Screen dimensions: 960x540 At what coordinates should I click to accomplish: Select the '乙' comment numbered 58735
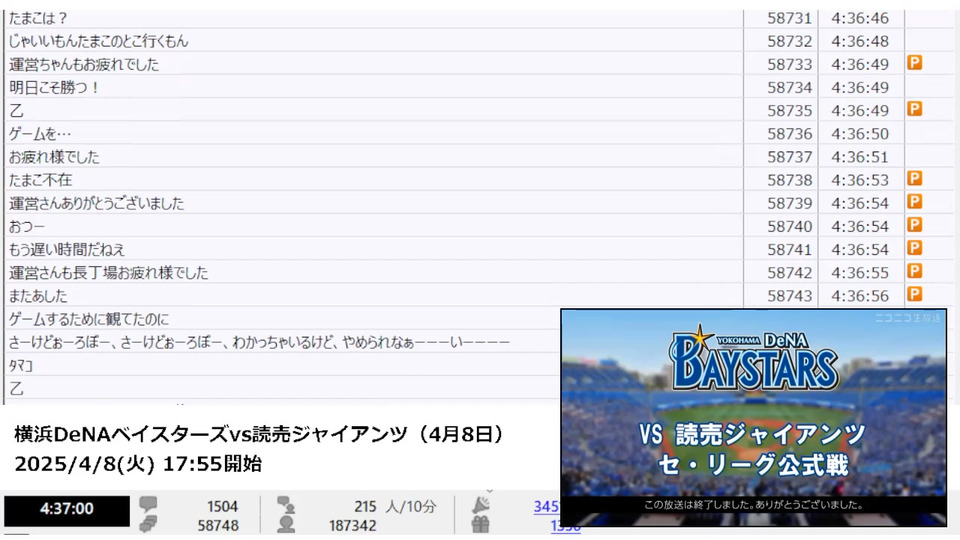coord(17,111)
